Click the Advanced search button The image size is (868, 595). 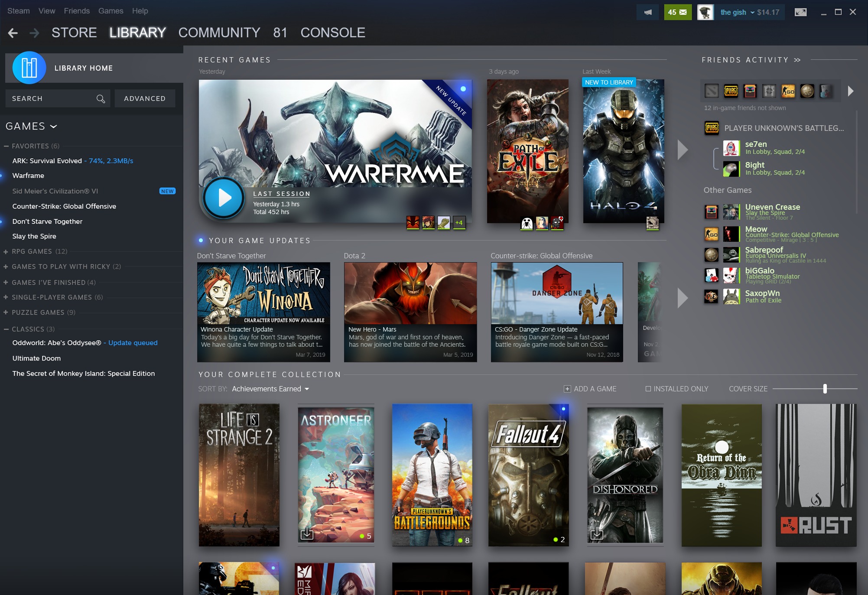pyautogui.click(x=145, y=99)
